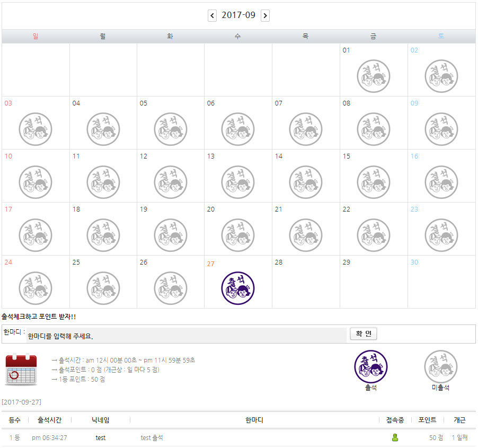Click the 한마디 comment input field
Viewport: 478px width, 448px height.
tap(187, 336)
